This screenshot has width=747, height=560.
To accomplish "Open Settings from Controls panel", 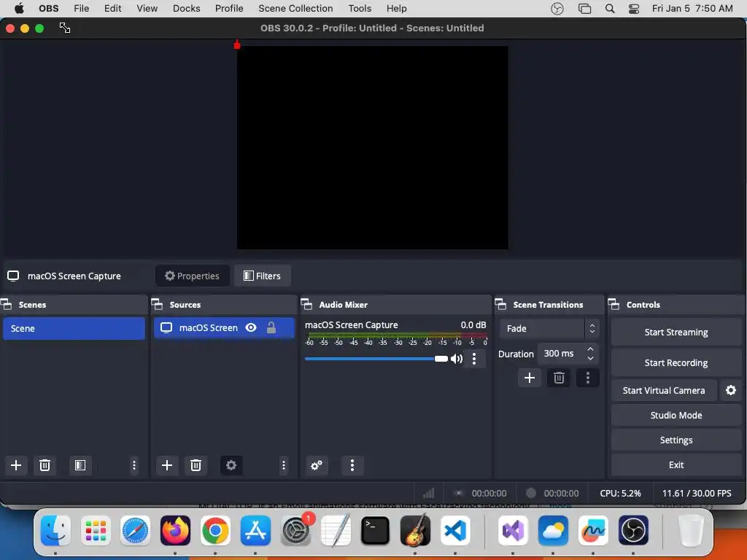I will coord(676,440).
